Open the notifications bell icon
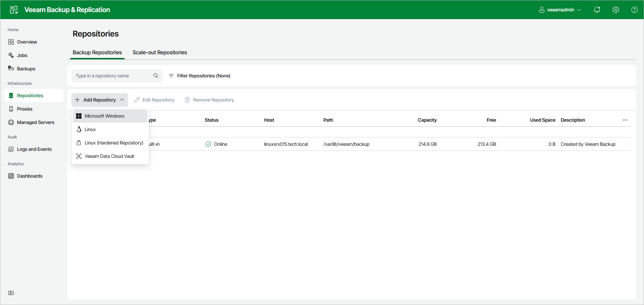 pos(597,10)
